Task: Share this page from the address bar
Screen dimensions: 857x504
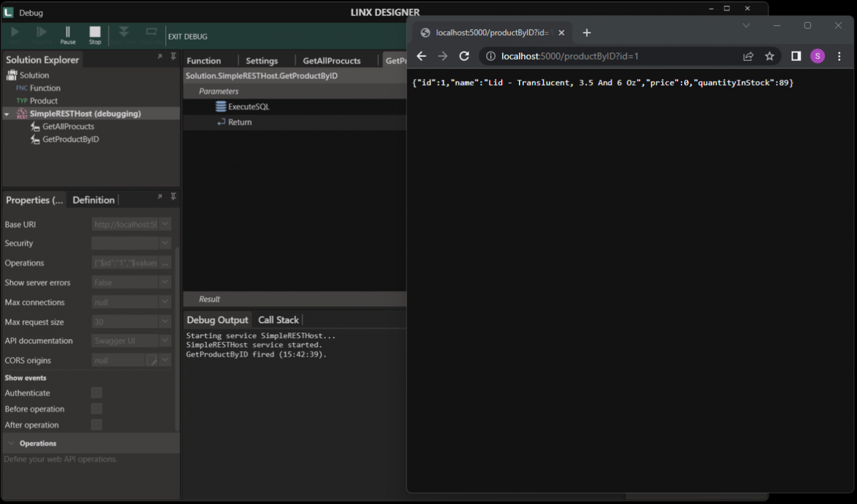Action: click(749, 56)
